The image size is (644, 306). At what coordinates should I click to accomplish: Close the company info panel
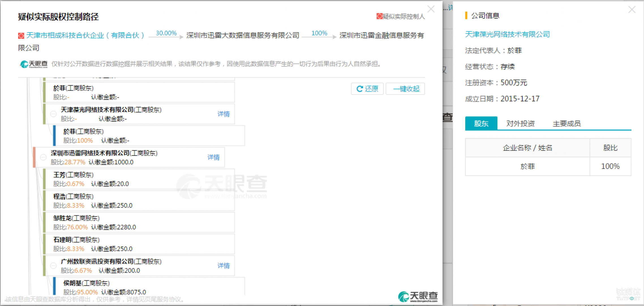(x=632, y=10)
